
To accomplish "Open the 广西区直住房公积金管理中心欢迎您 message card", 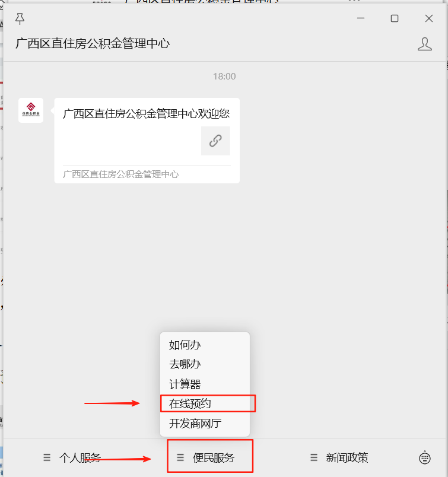I will coord(147,141).
